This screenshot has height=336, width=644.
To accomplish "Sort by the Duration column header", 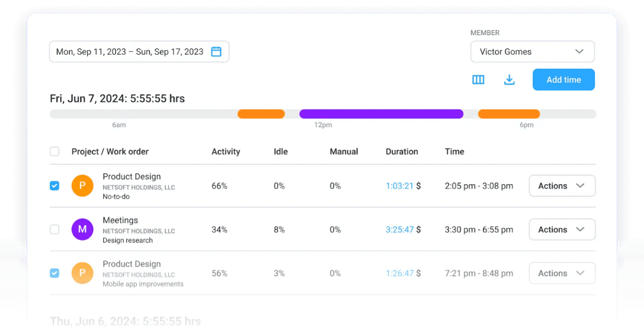I will [x=402, y=152].
